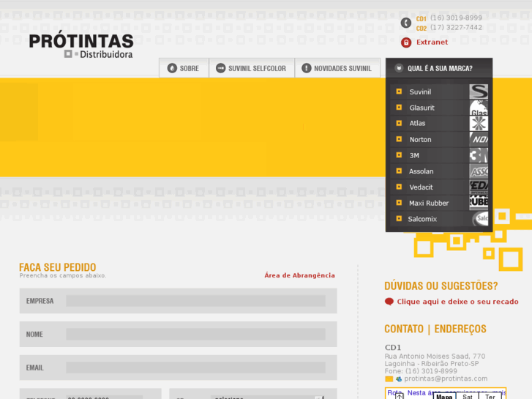
Task: Click the Salcomix brand logo thumbnail
Action: [480, 219]
